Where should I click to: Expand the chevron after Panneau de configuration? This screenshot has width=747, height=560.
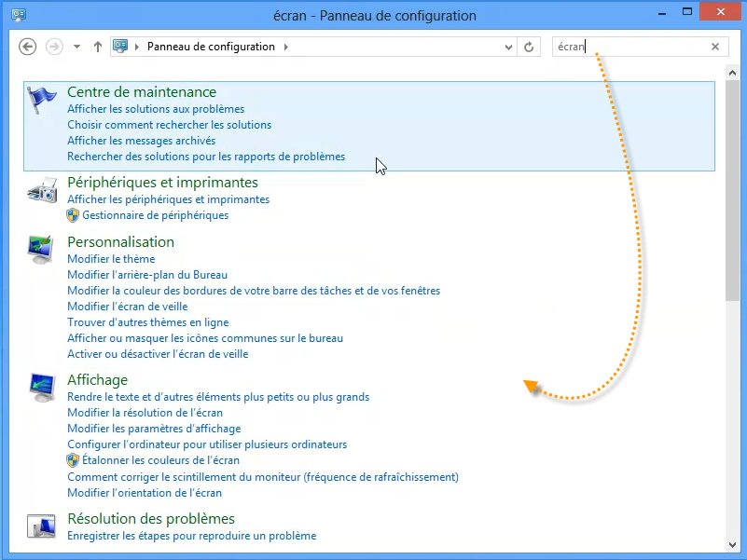pos(285,47)
